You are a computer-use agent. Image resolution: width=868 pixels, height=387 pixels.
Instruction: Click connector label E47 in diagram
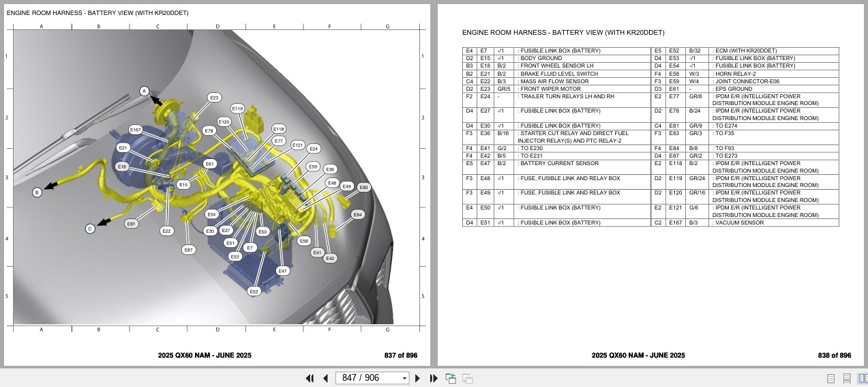[283, 271]
